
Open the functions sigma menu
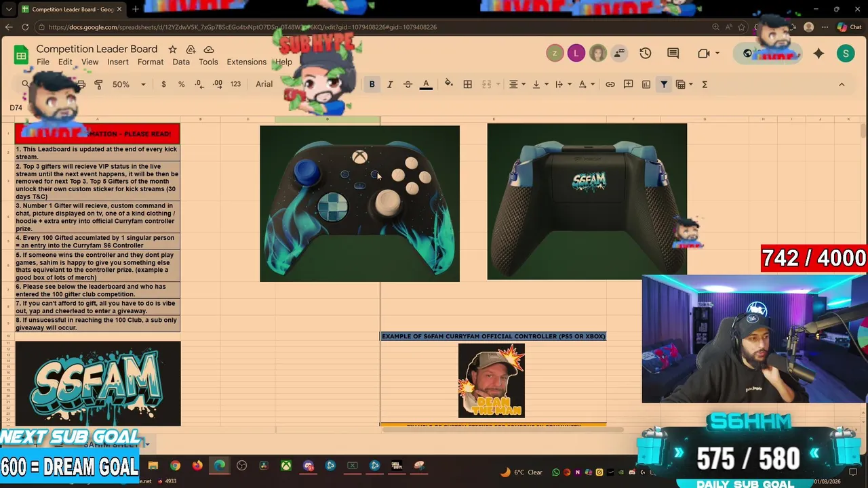pos(705,84)
